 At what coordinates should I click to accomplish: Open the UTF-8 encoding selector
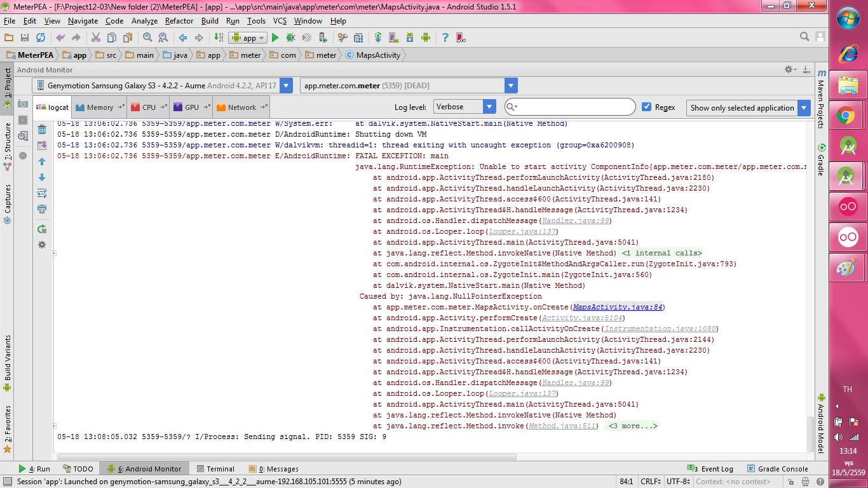pos(679,482)
